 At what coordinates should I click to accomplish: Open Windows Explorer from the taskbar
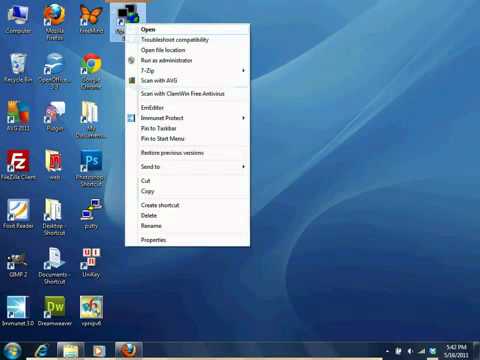click(70, 351)
